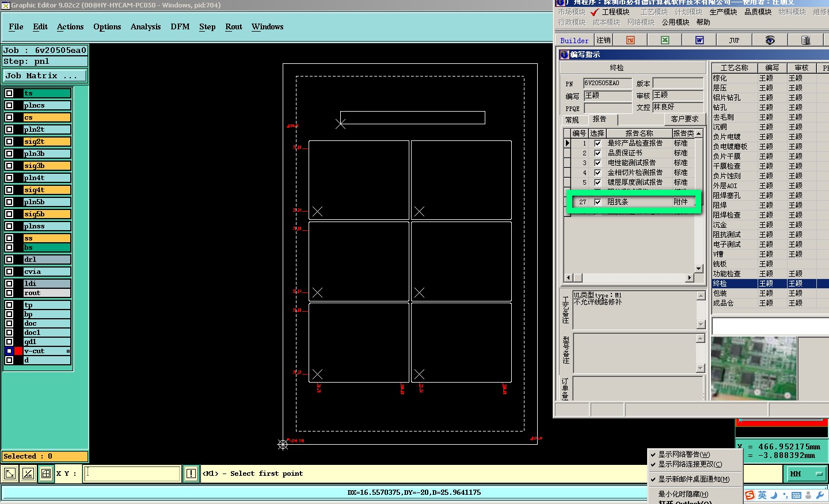
Task: Click red color swatch of v-cut layer
Action: [x=18, y=351]
